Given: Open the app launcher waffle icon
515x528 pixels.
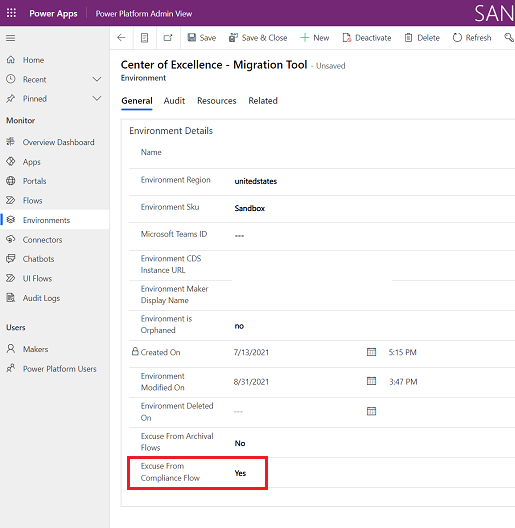Looking at the screenshot, I should click(x=11, y=13).
